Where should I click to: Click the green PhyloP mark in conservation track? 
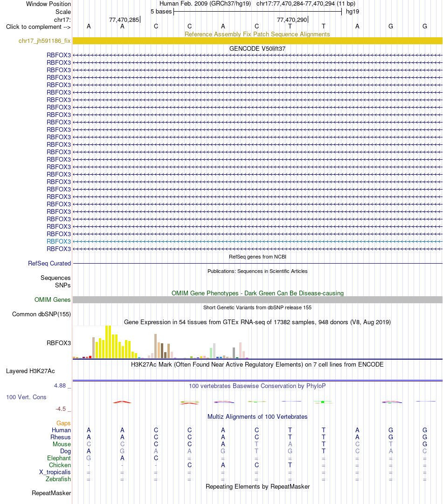(x=323, y=402)
